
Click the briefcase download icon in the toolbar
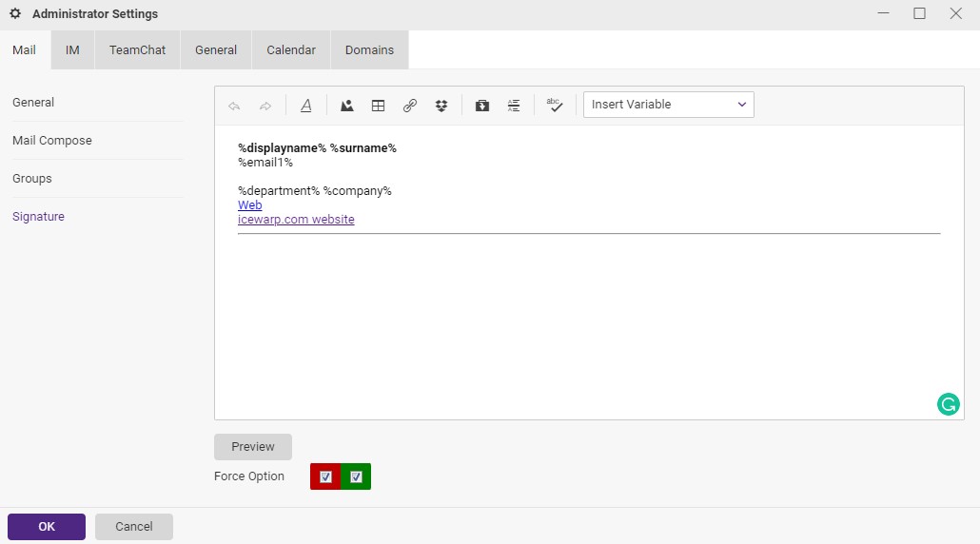[482, 106]
